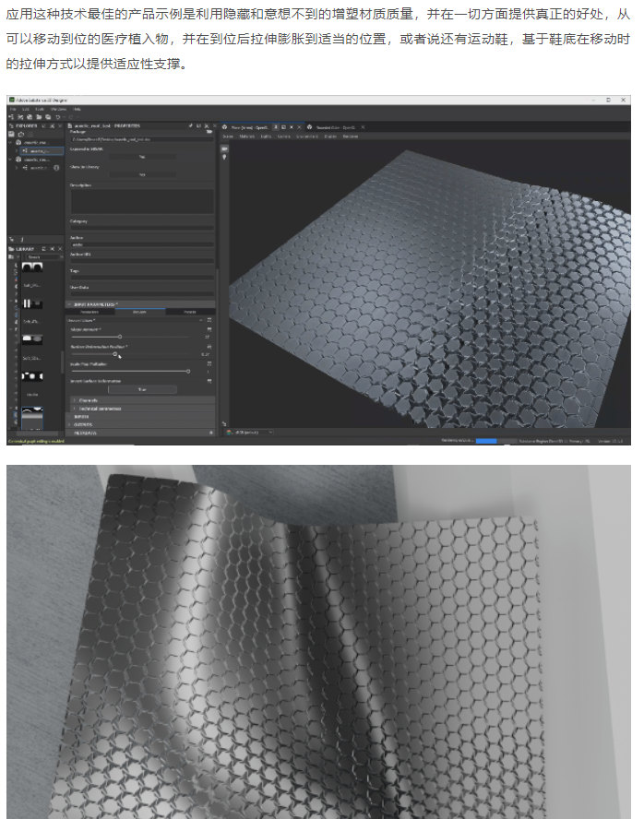Switch to the Presets tab
644x819 pixels.
[190, 312]
